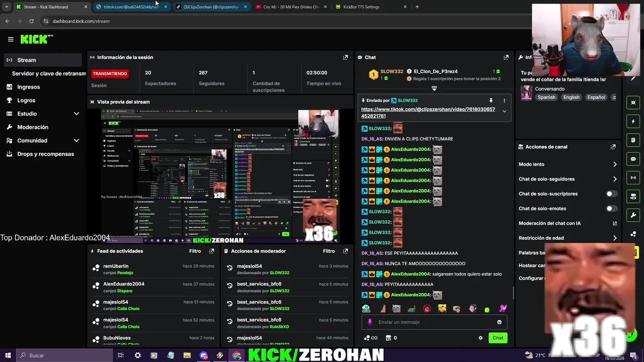644x362 pixels.
Task: Click the Spanish language tag
Action: coord(546,97)
